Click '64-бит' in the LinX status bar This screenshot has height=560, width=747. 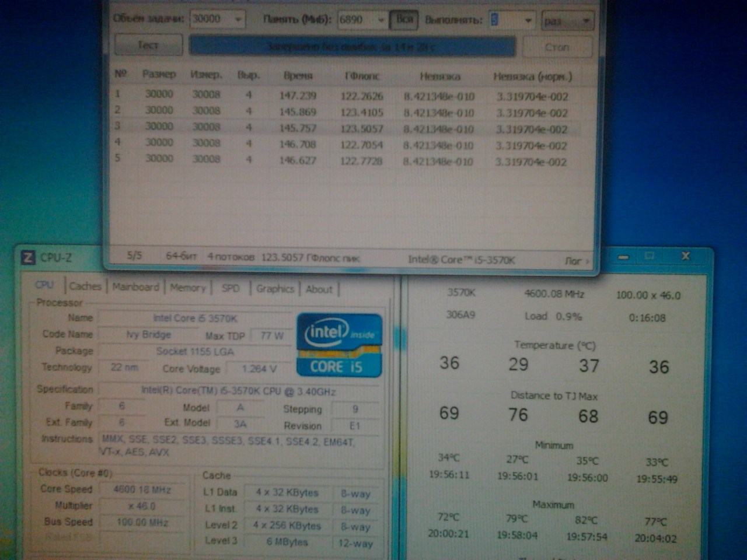click(181, 256)
